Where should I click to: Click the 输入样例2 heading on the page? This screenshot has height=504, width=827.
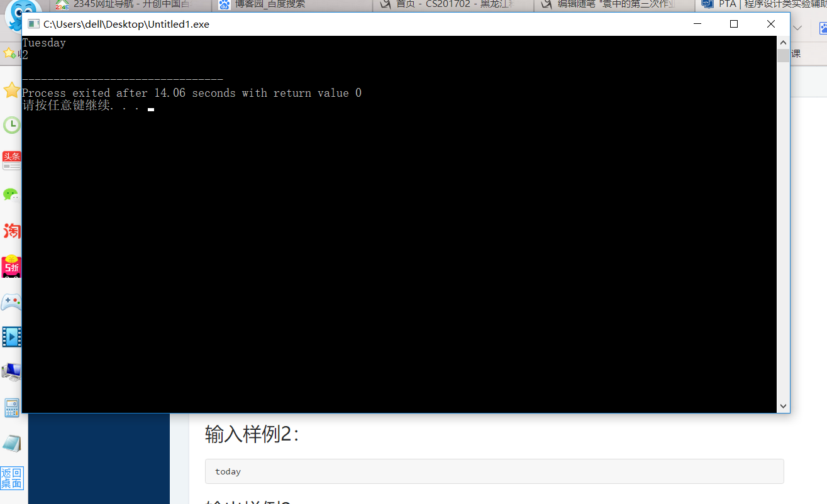(252, 434)
